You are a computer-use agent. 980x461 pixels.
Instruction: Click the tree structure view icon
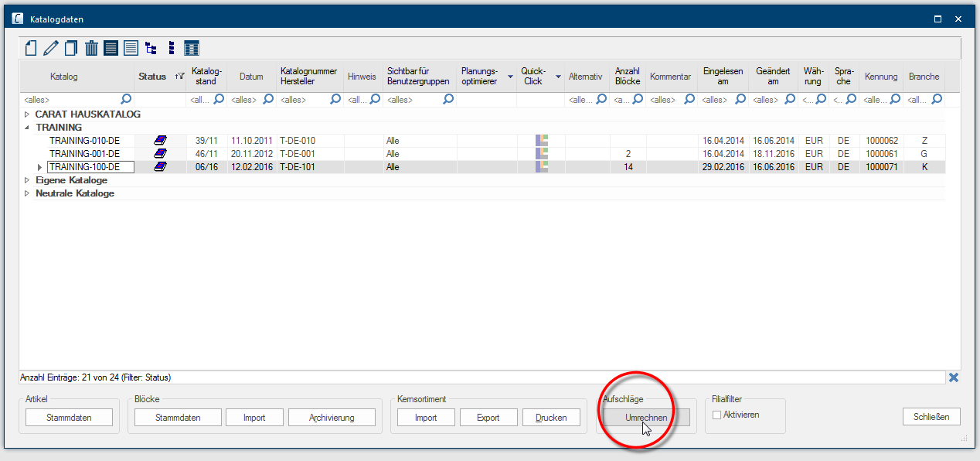151,49
